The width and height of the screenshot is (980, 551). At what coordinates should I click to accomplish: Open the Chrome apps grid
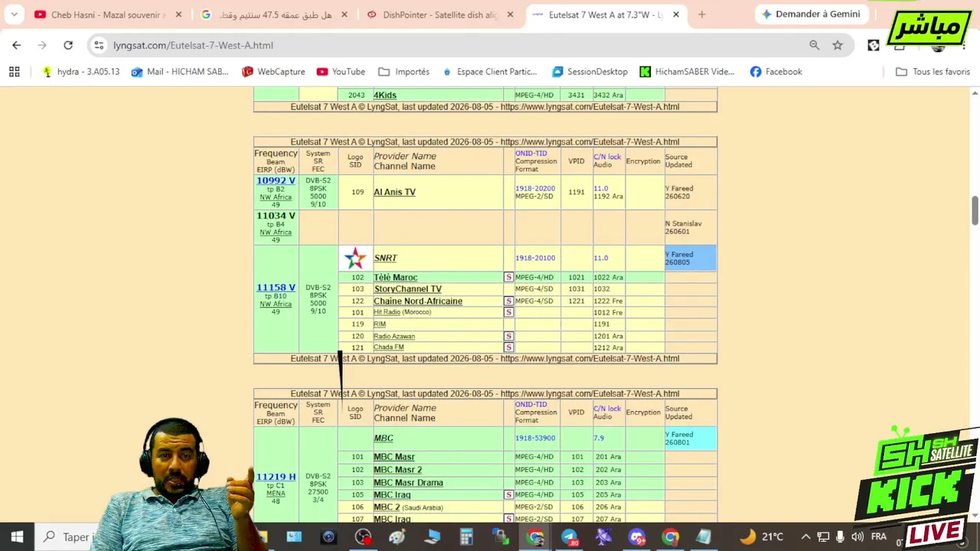14,71
